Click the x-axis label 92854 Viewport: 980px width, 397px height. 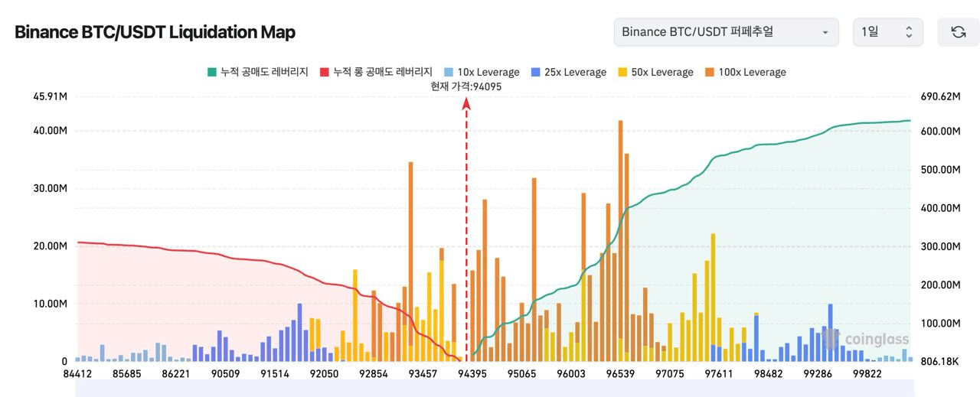pyautogui.click(x=374, y=374)
